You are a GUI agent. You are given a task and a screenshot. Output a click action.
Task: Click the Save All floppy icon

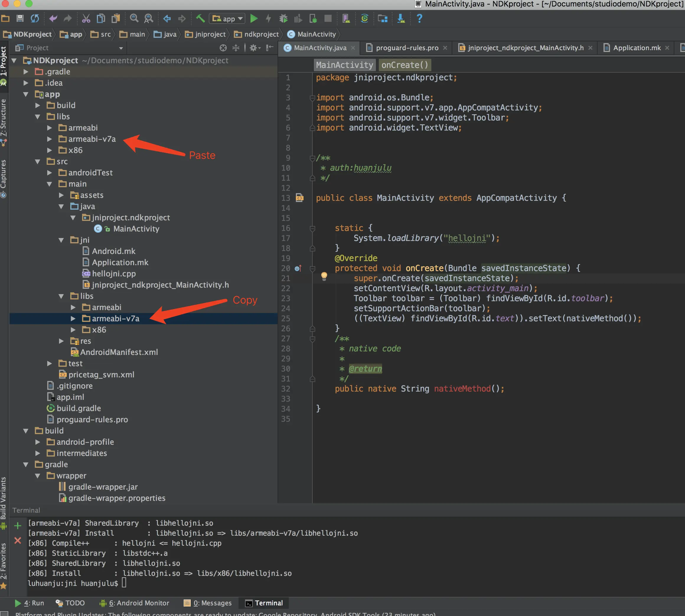click(x=20, y=19)
